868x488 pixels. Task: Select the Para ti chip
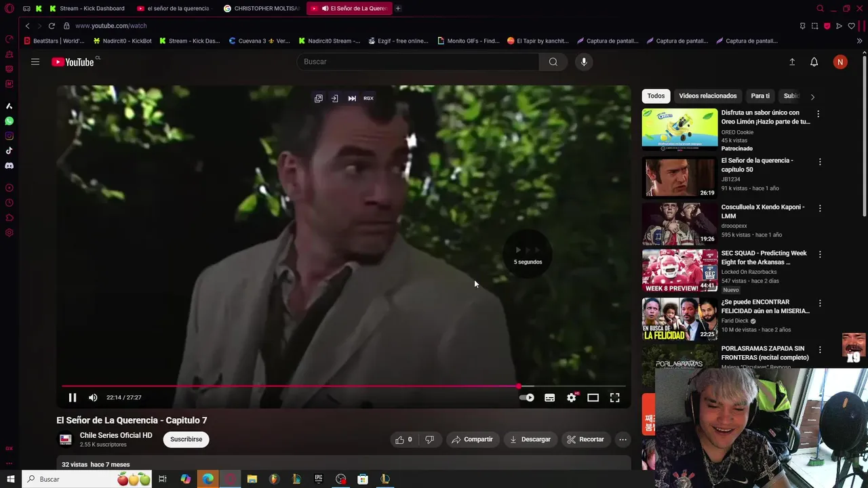[760, 96]
